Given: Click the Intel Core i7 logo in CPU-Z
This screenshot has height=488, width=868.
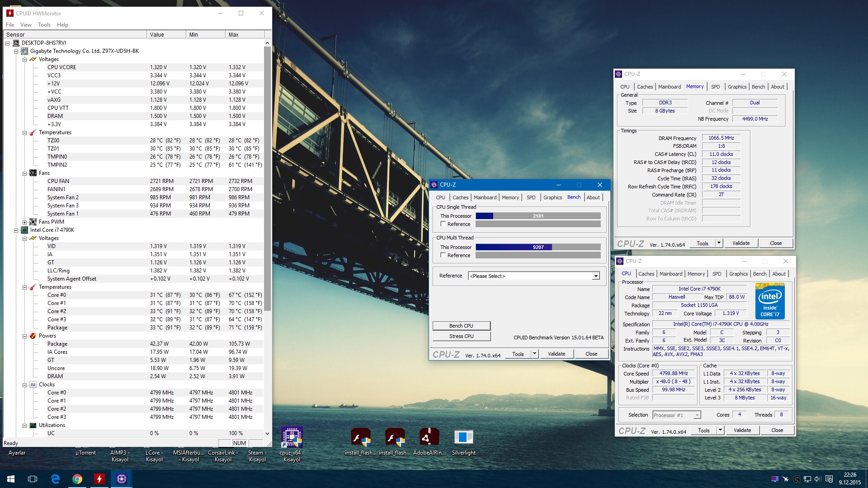Looking at the screenshot, I should [x=770, y=301].
